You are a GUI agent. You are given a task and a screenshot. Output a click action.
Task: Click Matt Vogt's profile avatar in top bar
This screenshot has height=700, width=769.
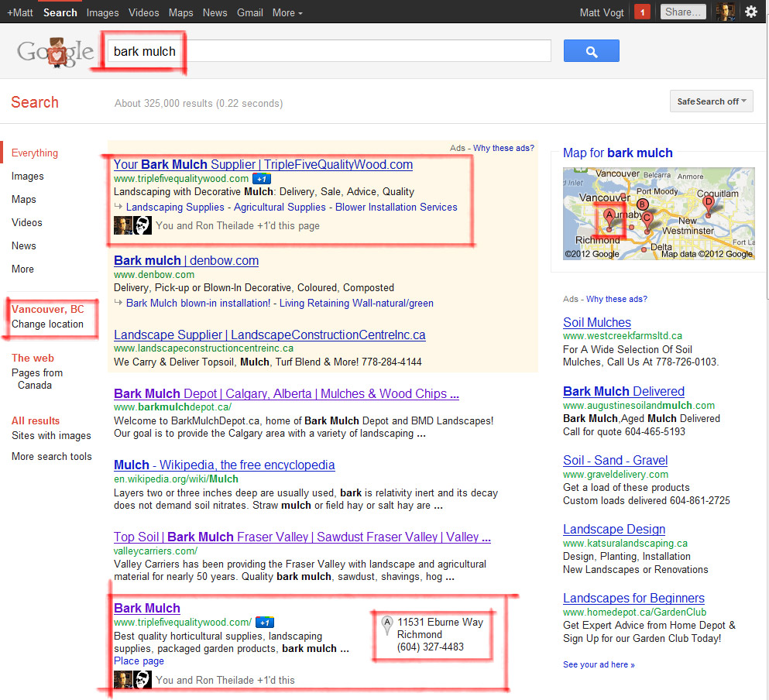pos(726,12)
